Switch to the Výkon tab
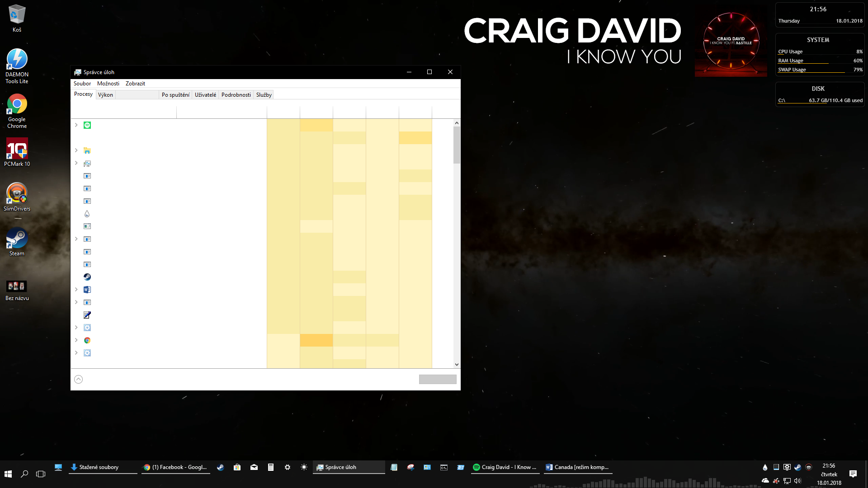868x488 pixels. coord(105,95)
